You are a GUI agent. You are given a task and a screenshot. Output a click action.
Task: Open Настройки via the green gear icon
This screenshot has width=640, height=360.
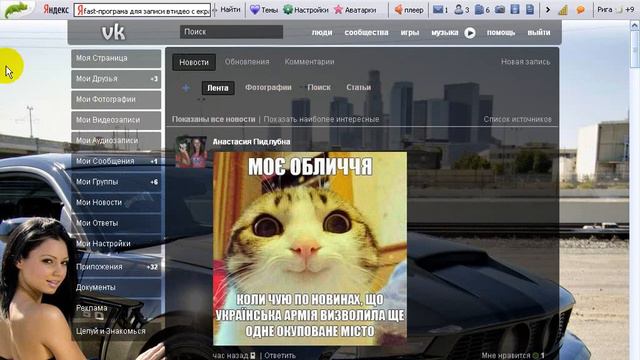288,9
